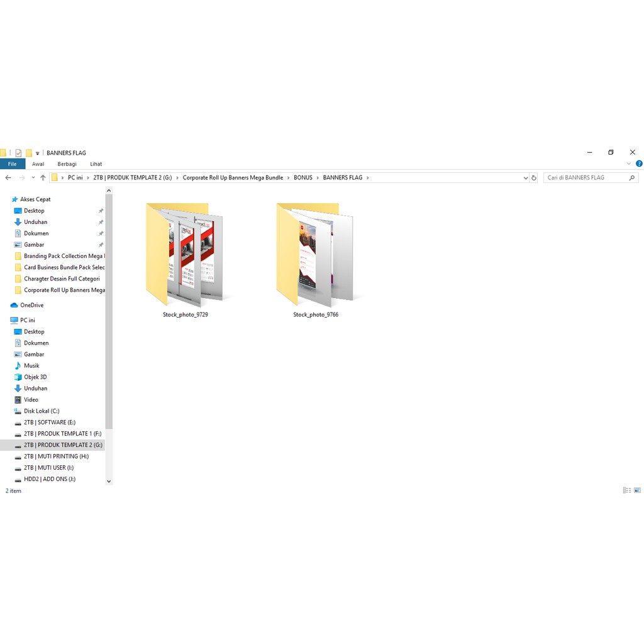Open address bar history dropdown
This screenshot has width=644, height=644.
(x=526, y=178)
